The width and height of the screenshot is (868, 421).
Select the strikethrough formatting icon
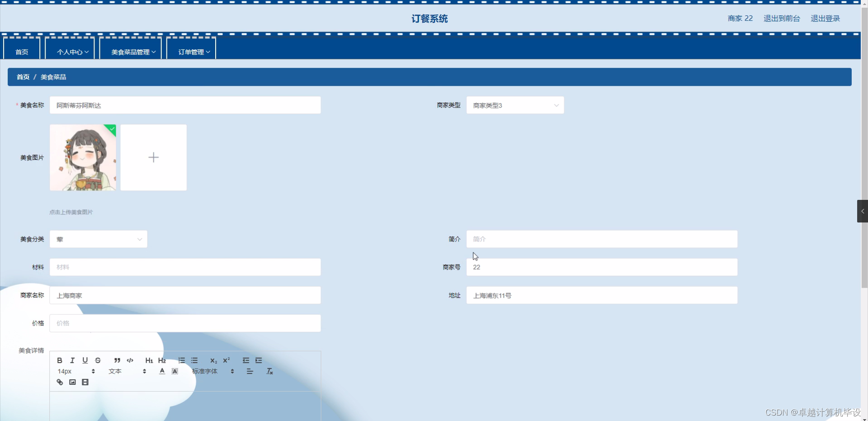click(x=98, y=360)
